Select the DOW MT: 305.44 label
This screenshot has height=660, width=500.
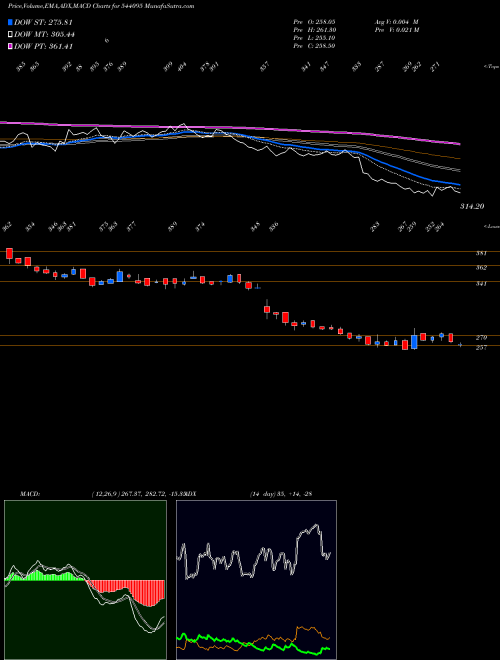point(45,34)
